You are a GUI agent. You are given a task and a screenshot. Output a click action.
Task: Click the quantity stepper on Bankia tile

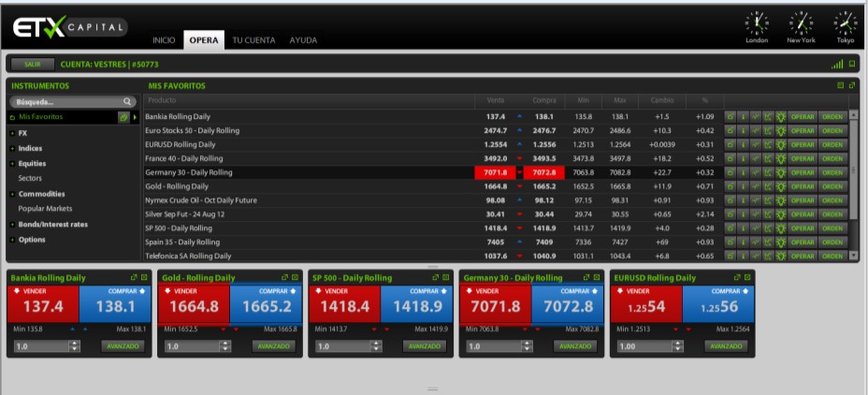point(74,346)
